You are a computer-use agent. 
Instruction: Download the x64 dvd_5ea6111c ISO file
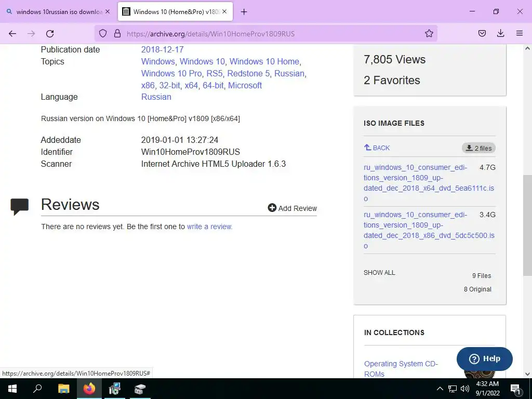[x=429, y=183]
